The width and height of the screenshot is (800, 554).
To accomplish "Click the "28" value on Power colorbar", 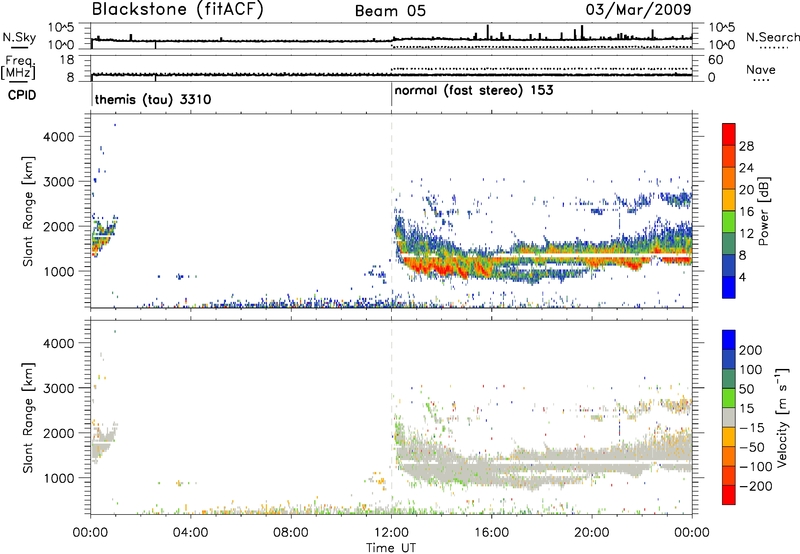I will click(746, 146).
